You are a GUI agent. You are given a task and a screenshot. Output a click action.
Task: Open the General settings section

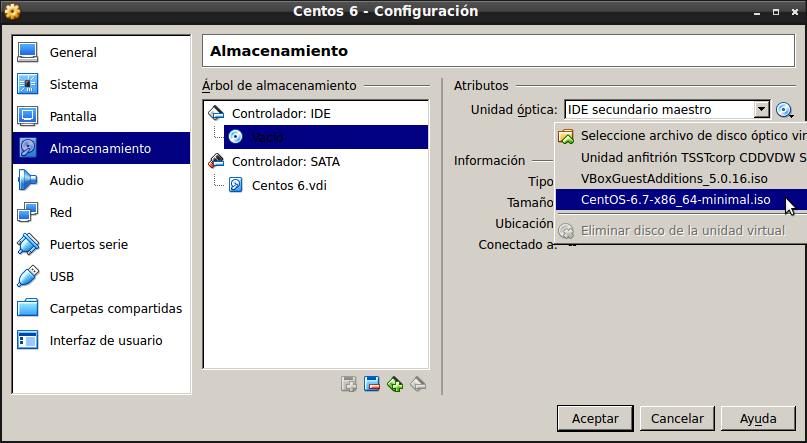coord(73,53)
